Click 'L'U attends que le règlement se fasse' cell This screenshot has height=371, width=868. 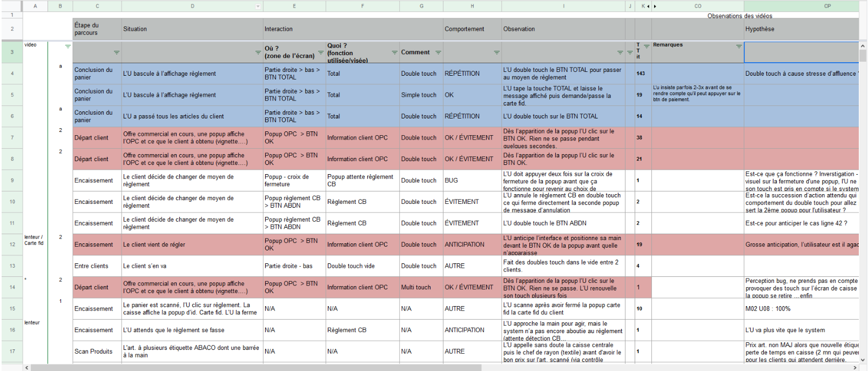tap(192, 330)
